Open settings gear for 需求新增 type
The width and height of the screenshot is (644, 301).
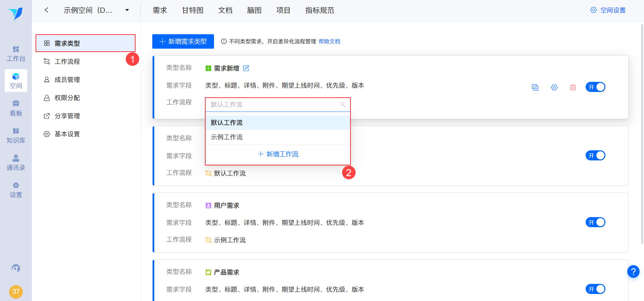point(554,87)
